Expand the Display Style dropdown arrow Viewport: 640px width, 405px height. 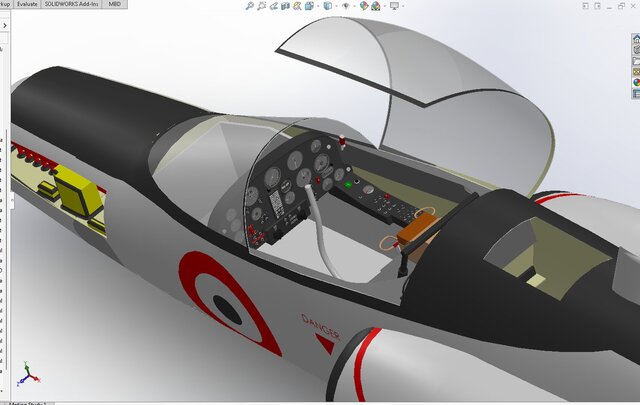pos(336,6)
